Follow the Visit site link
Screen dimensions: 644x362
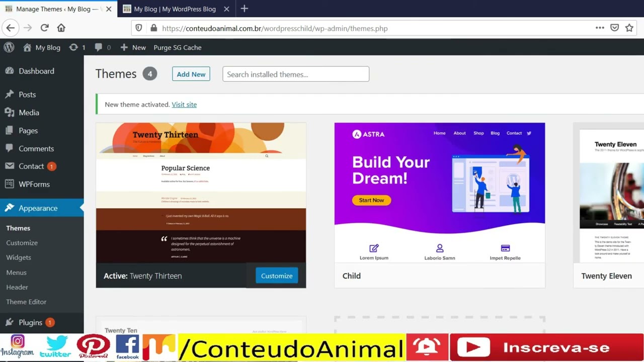click(x=184, y=105)
